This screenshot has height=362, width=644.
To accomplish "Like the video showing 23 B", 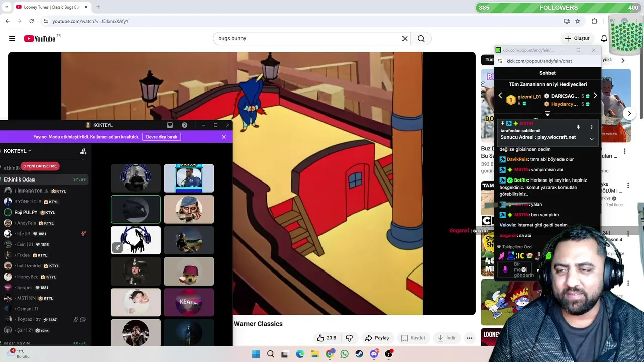I will [326, 338].
